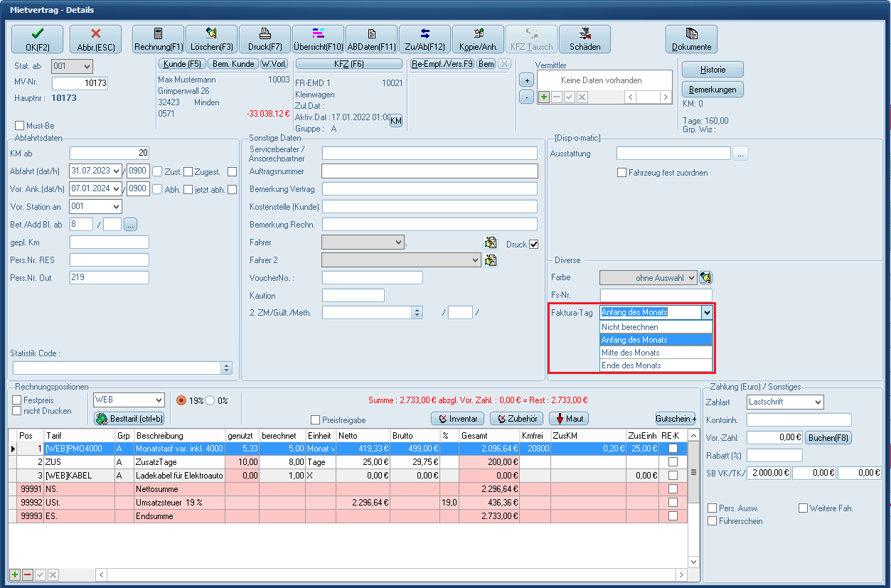Open the Schäden damage button
Image resolution: width=891 pixels, height=588 pixels.
(585, 39)
